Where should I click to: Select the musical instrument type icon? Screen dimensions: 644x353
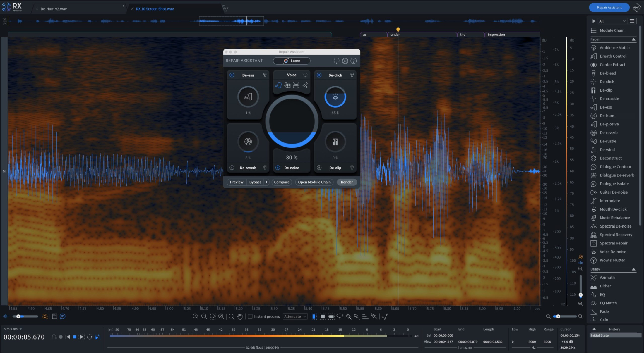point(287,85)
